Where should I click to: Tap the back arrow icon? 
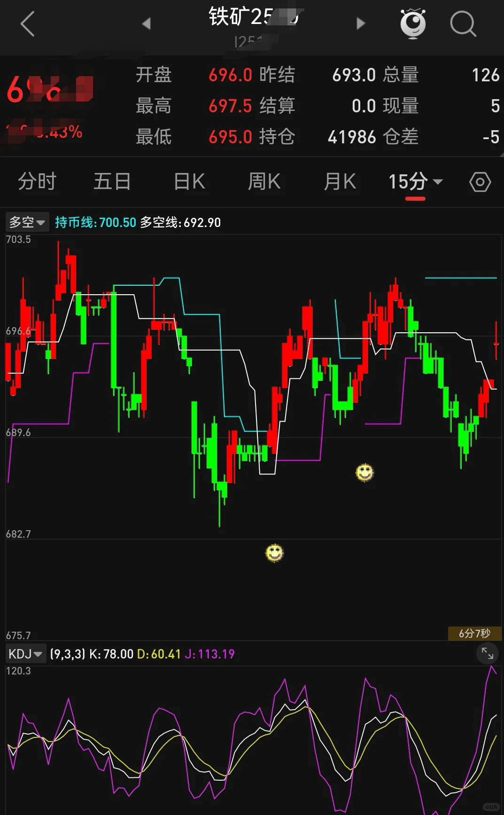pyautogui.click(x=28, y=24)
